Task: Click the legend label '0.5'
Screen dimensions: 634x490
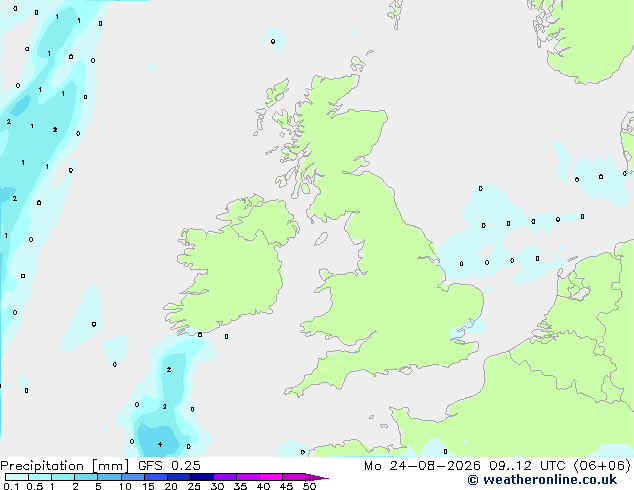Action: point(35,486)
